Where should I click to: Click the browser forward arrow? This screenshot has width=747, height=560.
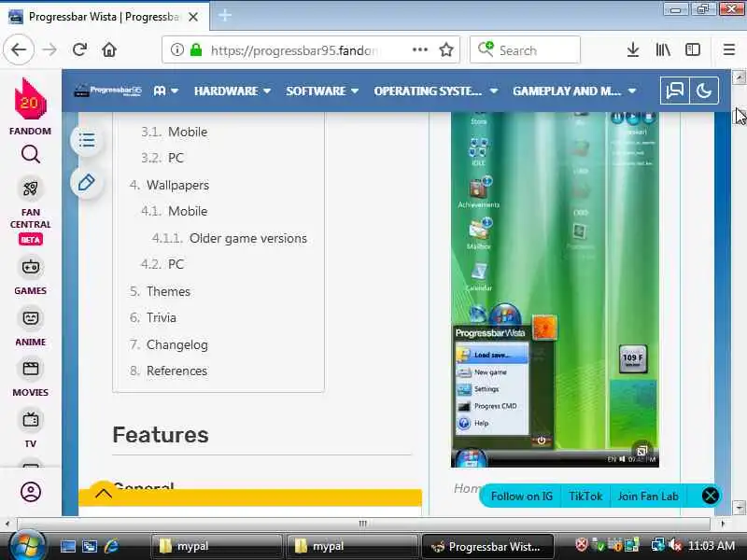tap(49, 49)
